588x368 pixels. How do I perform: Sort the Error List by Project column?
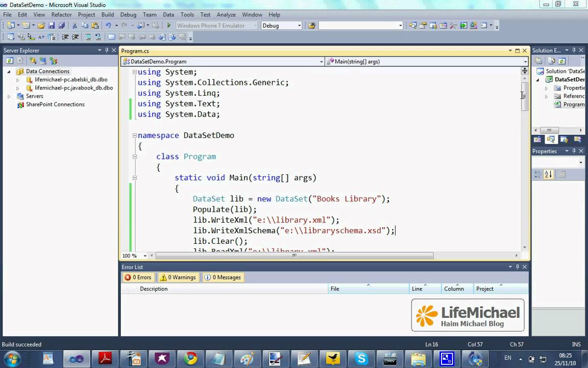pos(500,289)
